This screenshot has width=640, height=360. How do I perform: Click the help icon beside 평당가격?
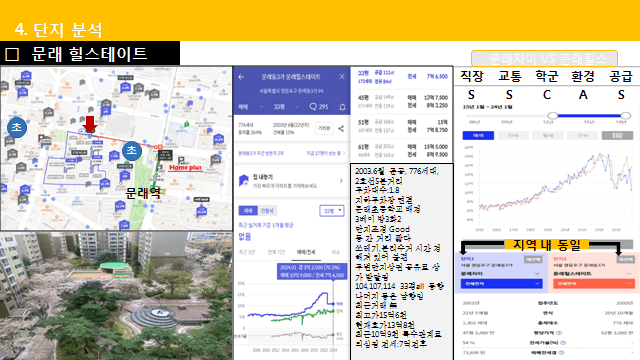click(x=559, y=333)
